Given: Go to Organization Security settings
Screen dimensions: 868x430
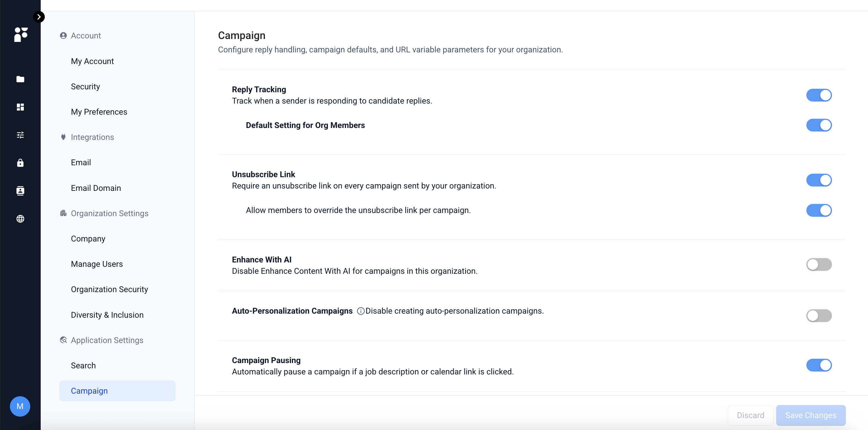Looking at the screenshot, I should point(110,289).
